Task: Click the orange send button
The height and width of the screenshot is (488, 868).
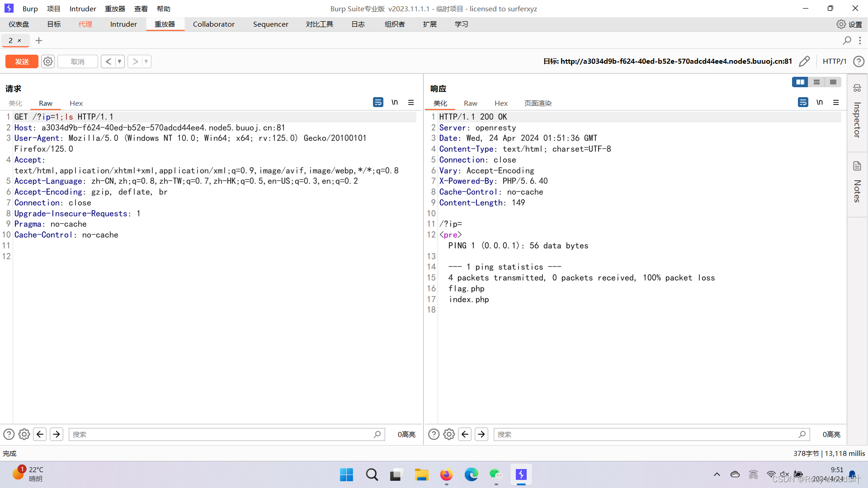Action: coord(22,61)
